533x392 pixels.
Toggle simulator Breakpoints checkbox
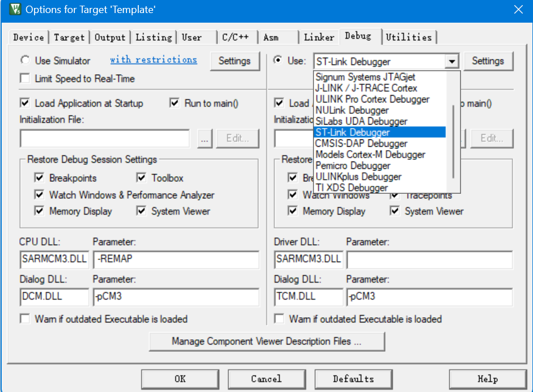39,178
